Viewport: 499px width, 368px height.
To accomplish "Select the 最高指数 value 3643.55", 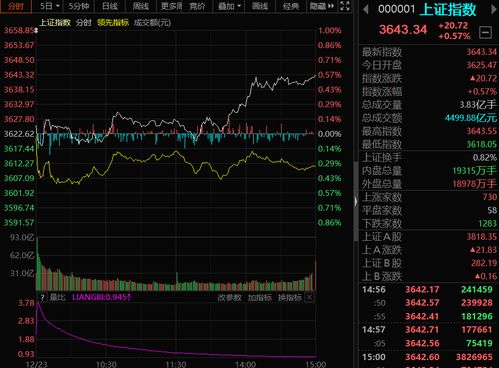I will [x=481, y=131].
